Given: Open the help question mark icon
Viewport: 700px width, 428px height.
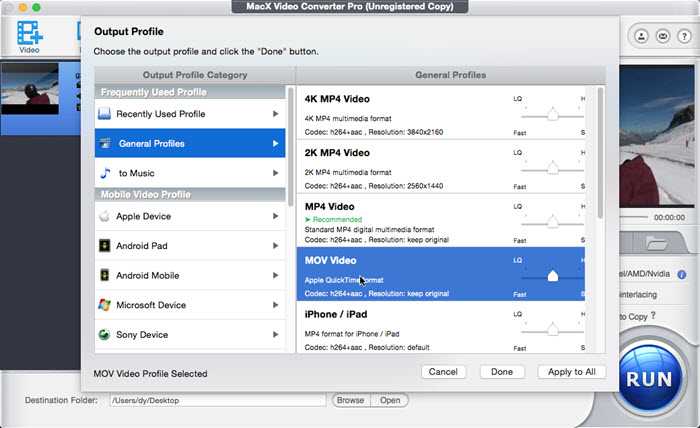Looking at the screenshot, I should 684,36.
